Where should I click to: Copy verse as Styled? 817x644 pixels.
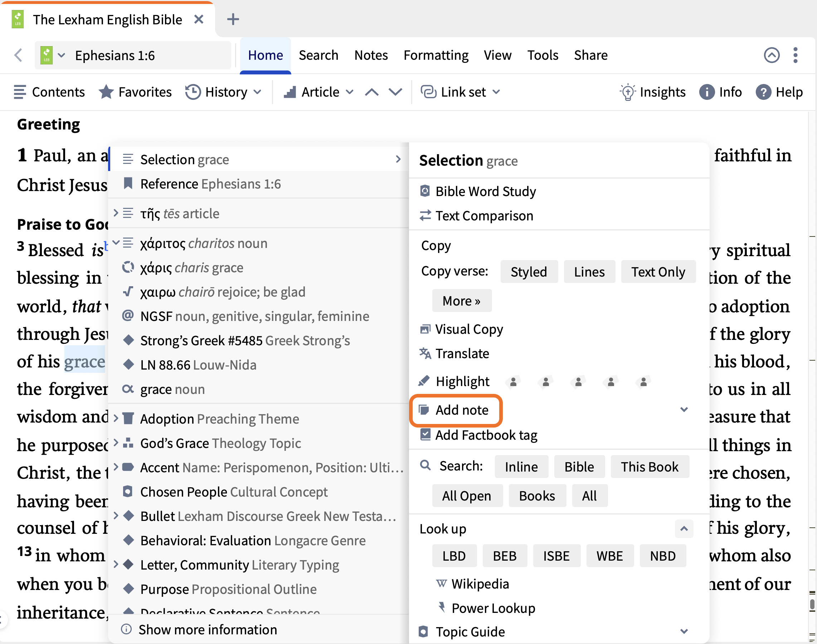[529, 272]
